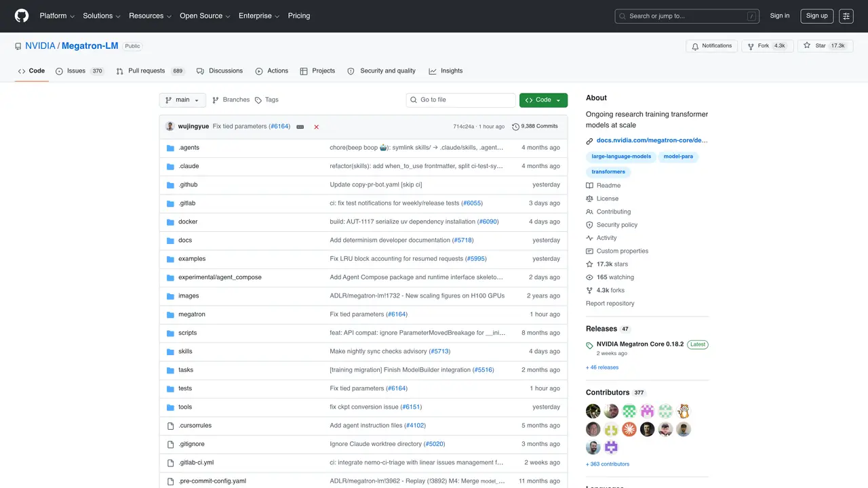Go to the Discussions tab
This screenshot has width=868, height=488.
tap(220, 71)
